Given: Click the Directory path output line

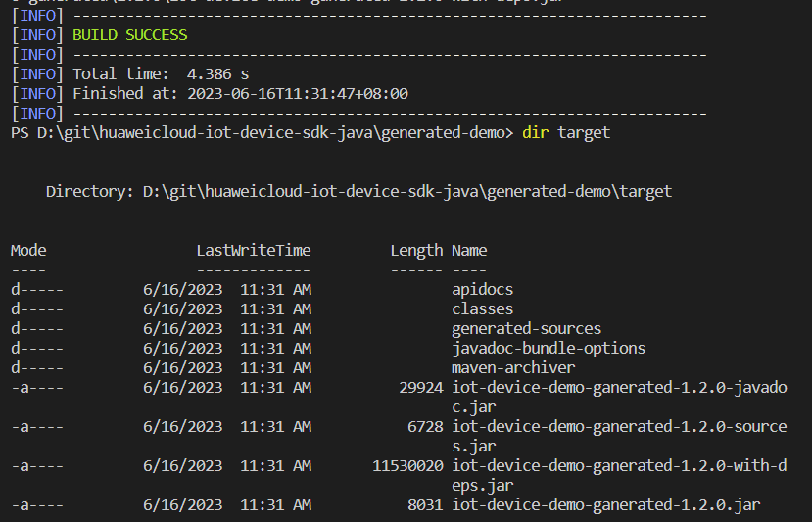Looking at the screenshot, I should [x=358, y=192].
